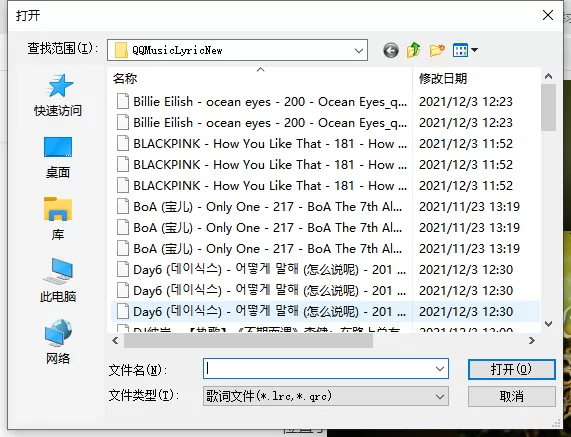Open the 网络 network location
Viewport: 571px width, 437px height.
point(58,342)
